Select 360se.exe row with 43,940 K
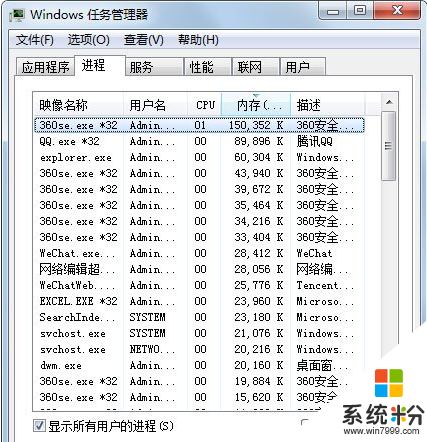This screenshot has width=427, height=442. (199, 173)
